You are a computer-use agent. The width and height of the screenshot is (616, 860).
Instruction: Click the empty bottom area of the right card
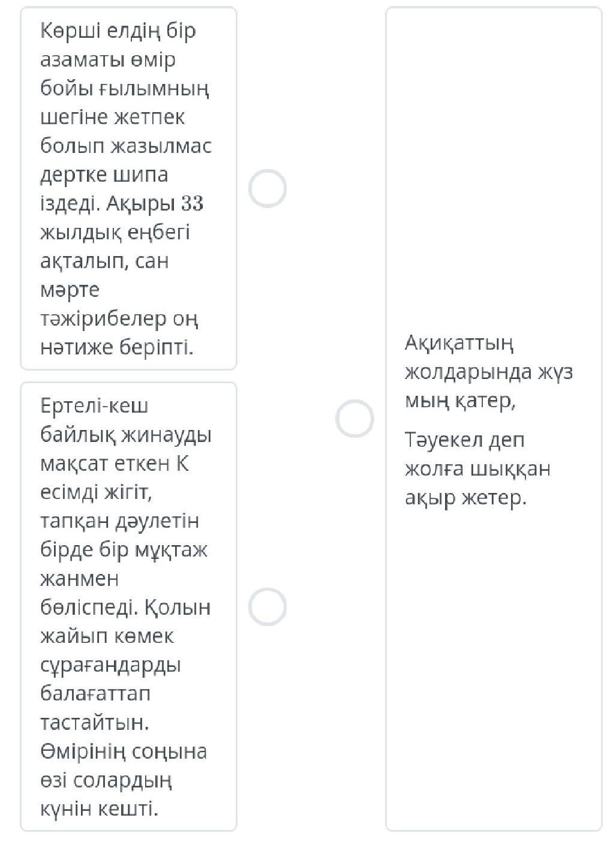point(493,690)
